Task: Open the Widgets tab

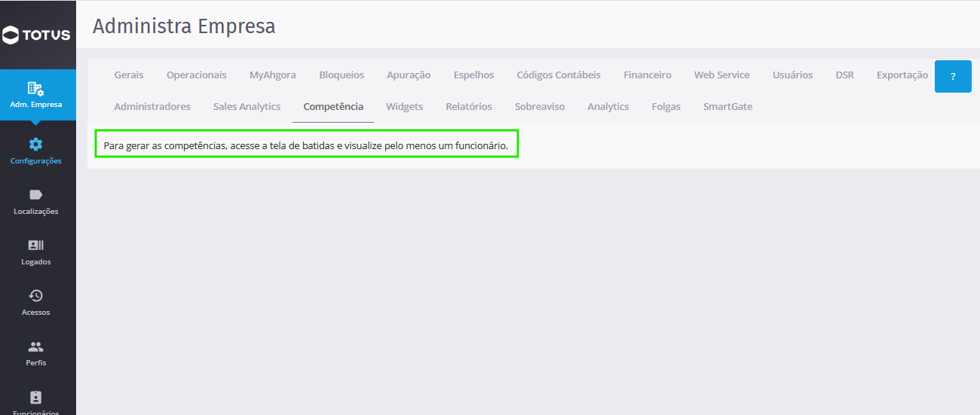Action: [x=405, y=106]
